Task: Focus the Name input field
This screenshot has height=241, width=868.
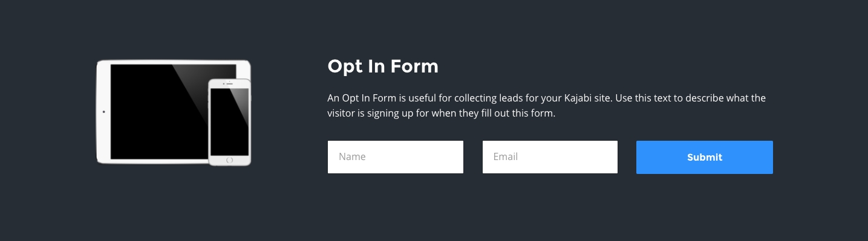Action: click(x=396, y=157)
